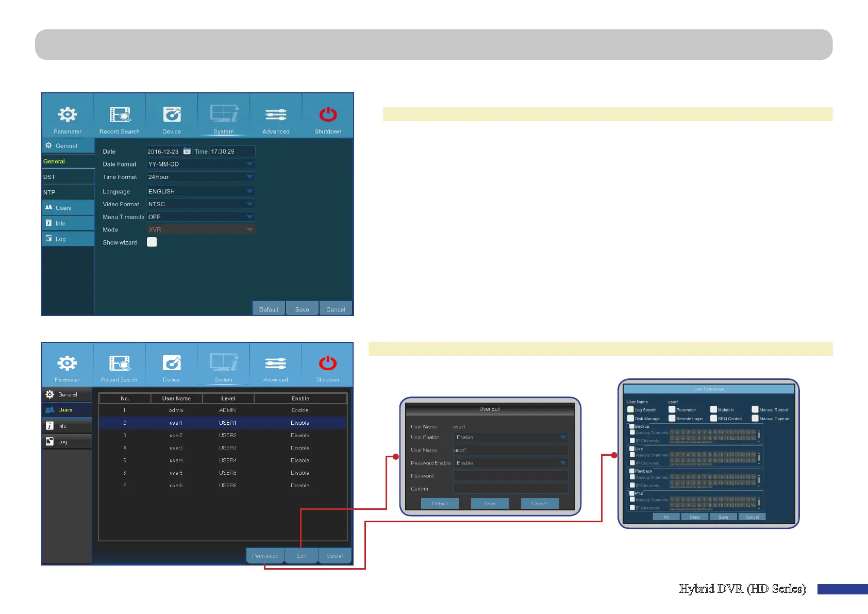The height and width of the screenshot is (614, 868).
Task: Expand the User Enable dropdown in User Edit
Action: point(511,437)
